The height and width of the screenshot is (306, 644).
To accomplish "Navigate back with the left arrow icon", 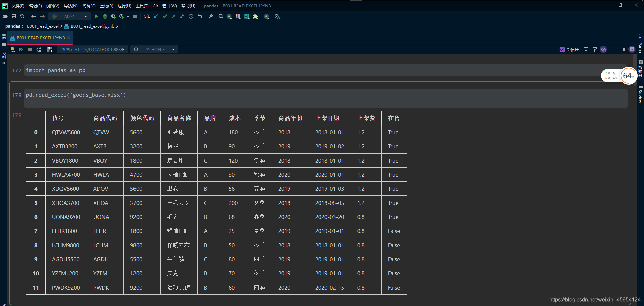I will tap(33, 16).
